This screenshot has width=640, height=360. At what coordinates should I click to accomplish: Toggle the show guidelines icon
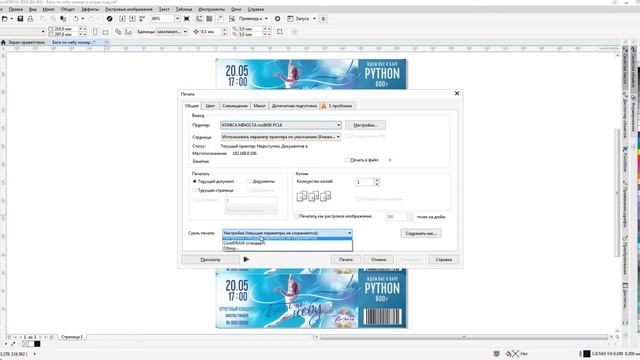[x=220, y=19]
